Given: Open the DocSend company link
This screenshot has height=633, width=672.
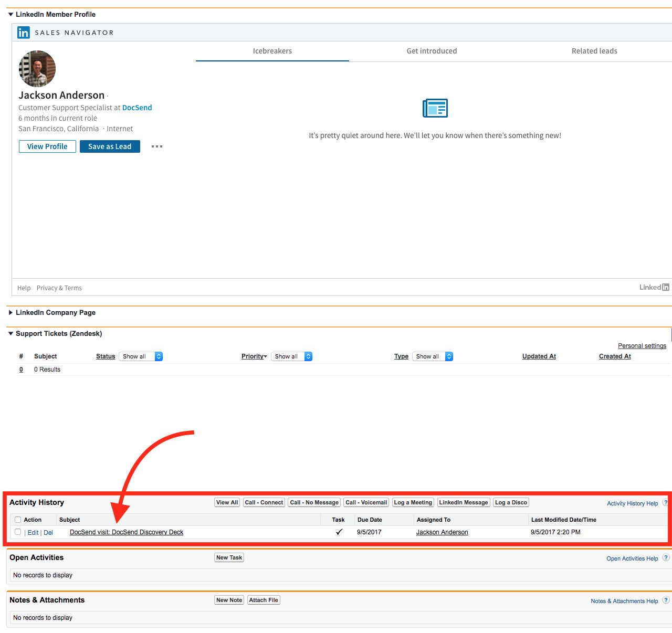Looking at the screenshot, I should [x=137, y=108].
